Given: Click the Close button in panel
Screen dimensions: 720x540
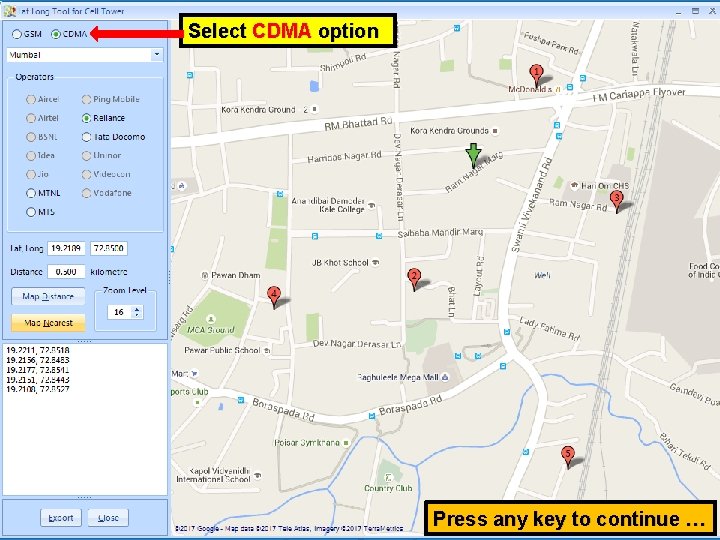Looking at the screenshot, I should pyautogui.click(x=108, y=518).
